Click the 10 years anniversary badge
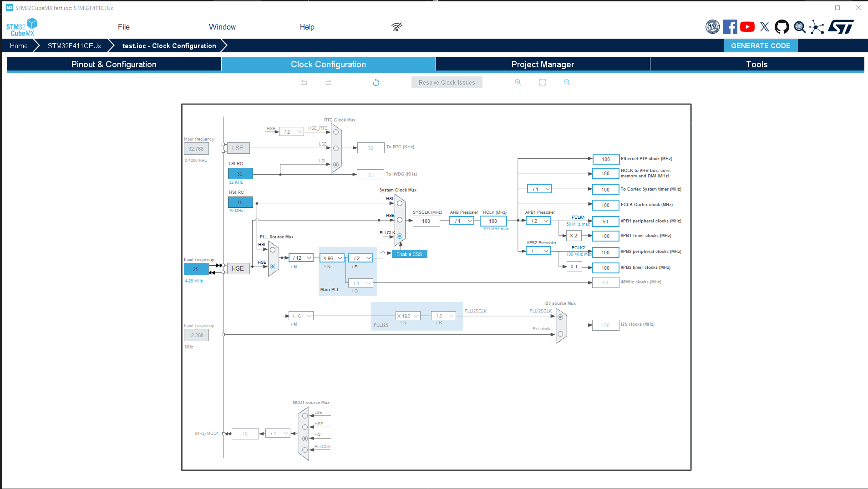868x489 pixels. click(712, 27)
